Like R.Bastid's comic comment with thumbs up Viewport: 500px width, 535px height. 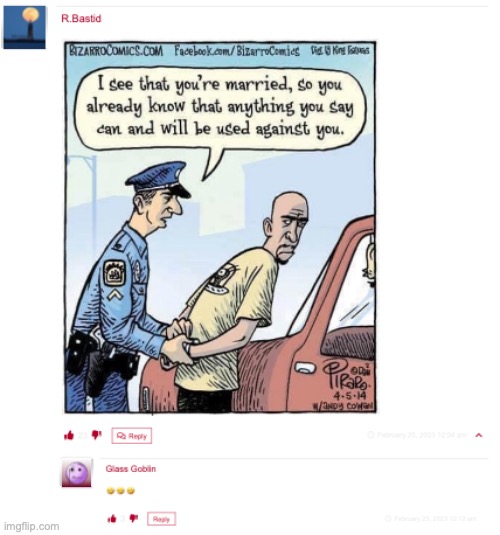pos(69,435)
